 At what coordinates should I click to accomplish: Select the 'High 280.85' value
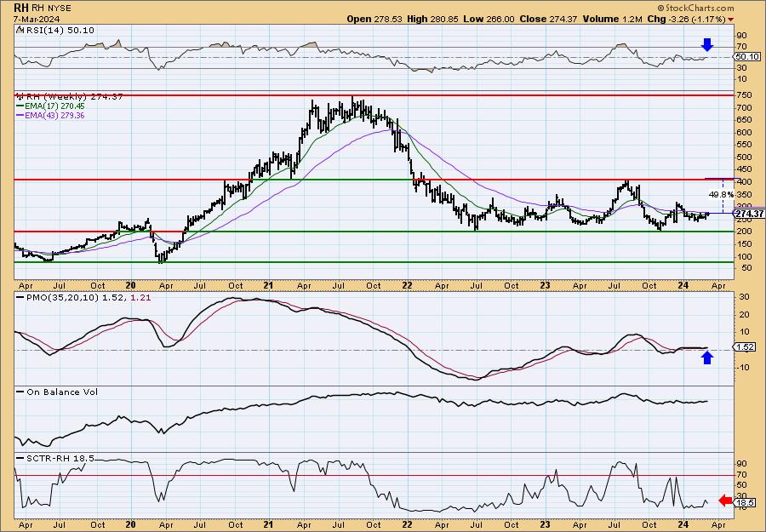click(x=432, y=19)
